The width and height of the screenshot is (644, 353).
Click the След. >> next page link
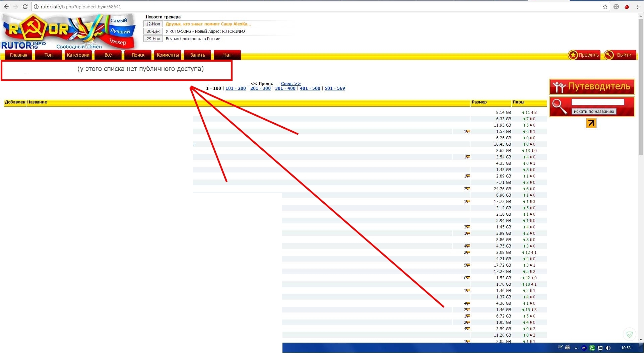tap(291, 83)
